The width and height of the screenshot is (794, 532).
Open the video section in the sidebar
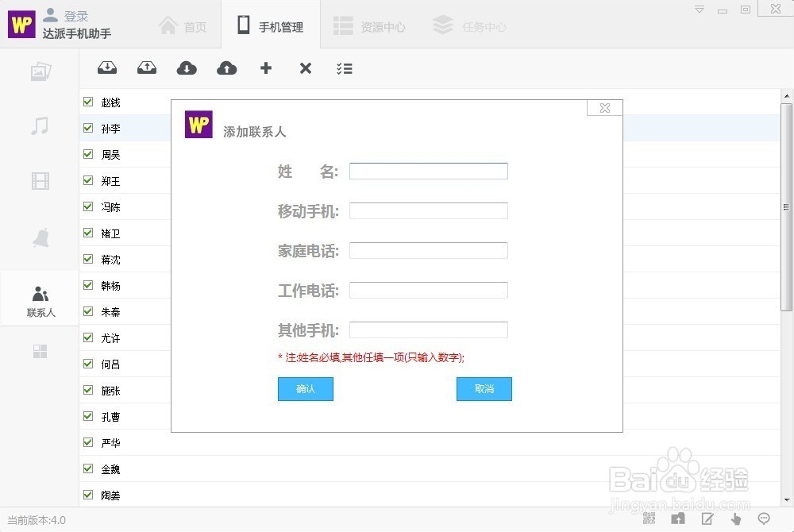pyautogui.click(x=40, y=181)
